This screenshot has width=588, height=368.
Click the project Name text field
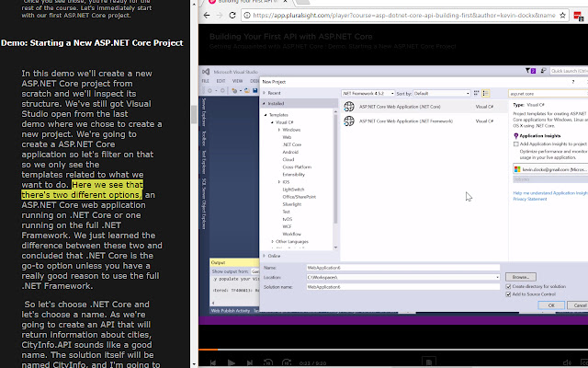tap(403, 268)
